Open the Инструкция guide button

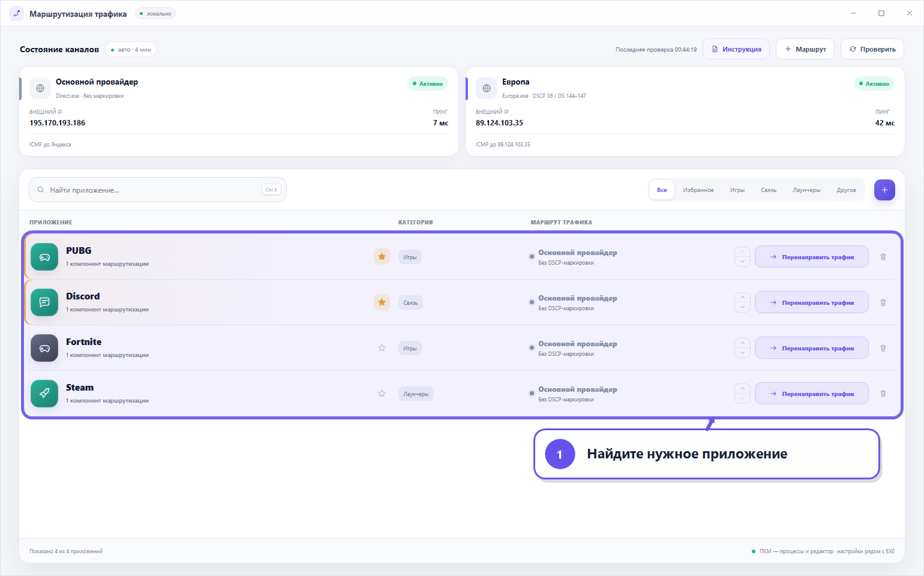(x=736, y=49)
